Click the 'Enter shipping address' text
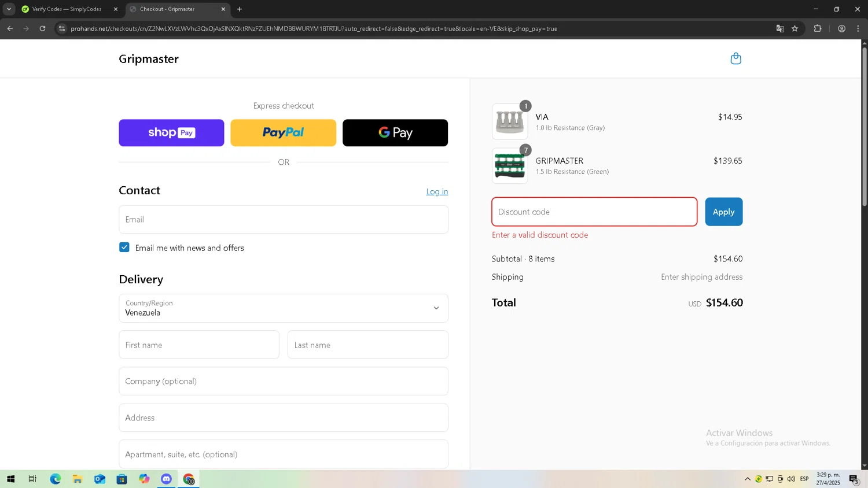This screenshot has height=488, width=868. (702, 277)
